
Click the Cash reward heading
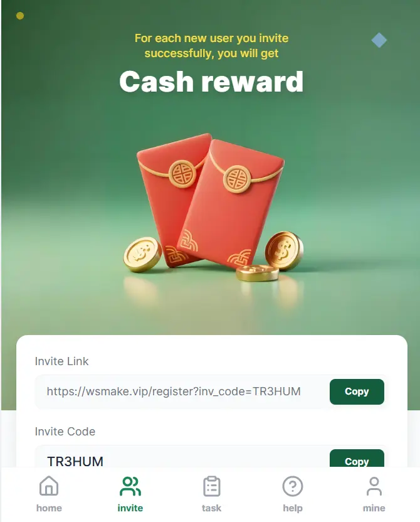coord(211,82)
